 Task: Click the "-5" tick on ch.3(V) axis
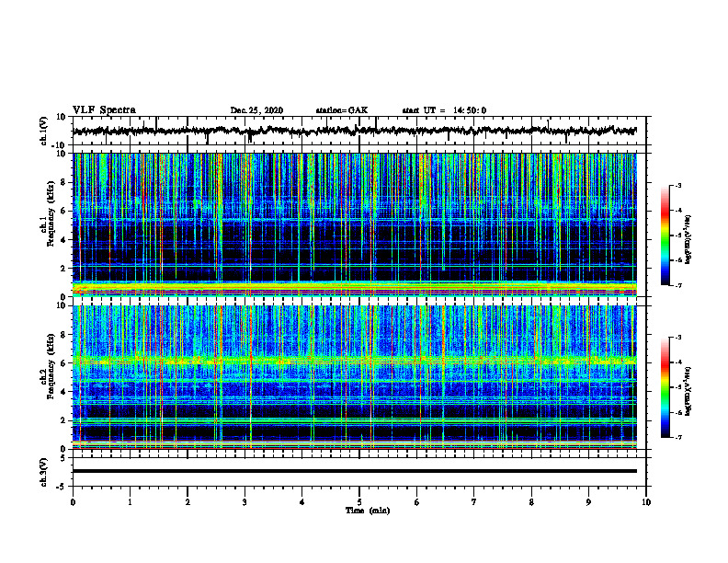[x=62, y=487]
